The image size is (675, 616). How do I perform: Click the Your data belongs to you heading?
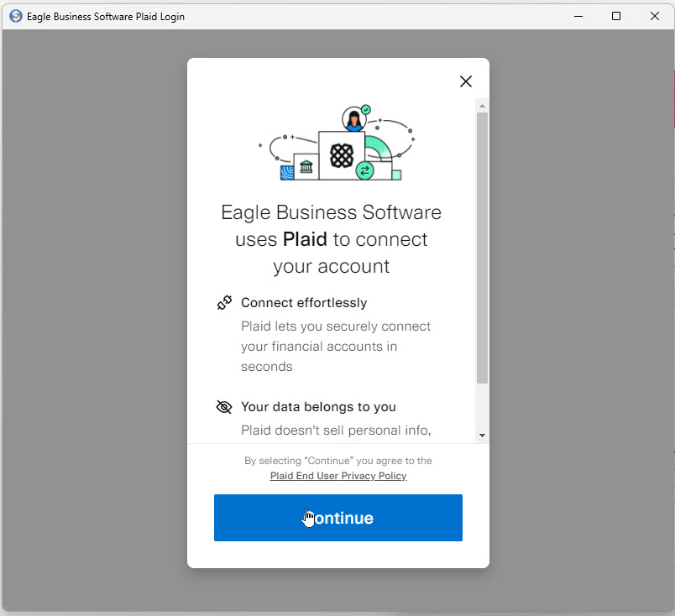coord(318,407)
